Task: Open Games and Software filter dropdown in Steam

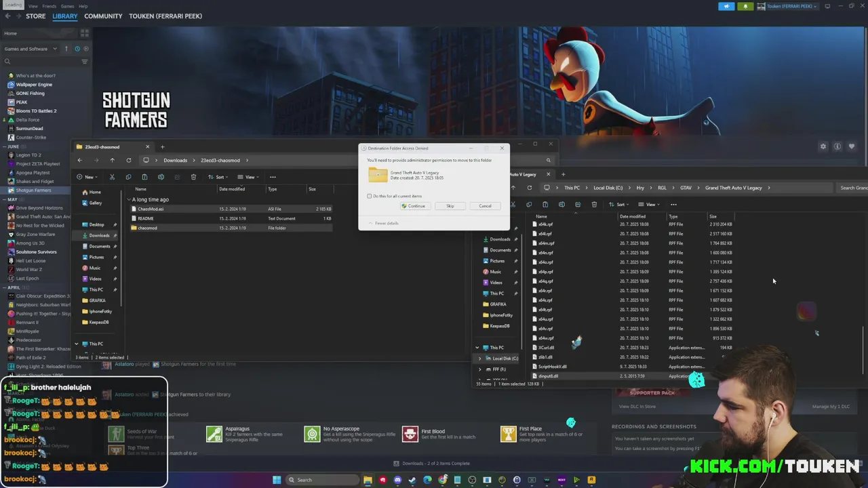Action: [30, 49]
